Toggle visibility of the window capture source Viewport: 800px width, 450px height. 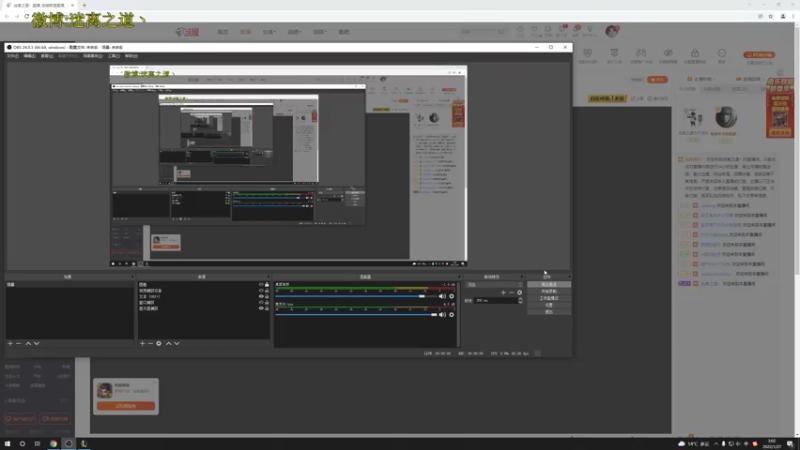(261, 303)
